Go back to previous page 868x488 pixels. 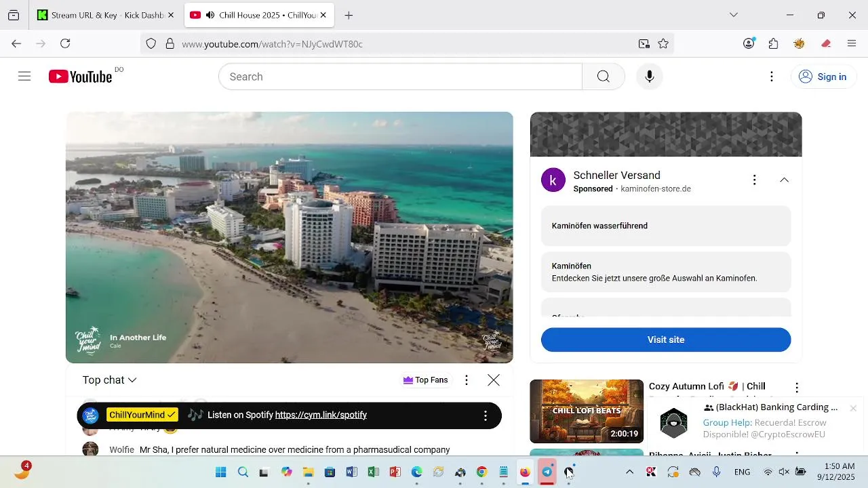(16, 43)
